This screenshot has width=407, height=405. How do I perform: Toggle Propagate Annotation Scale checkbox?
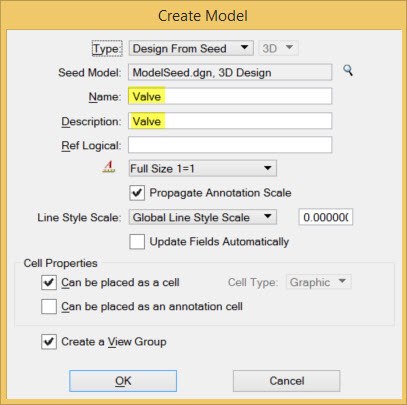137,193
